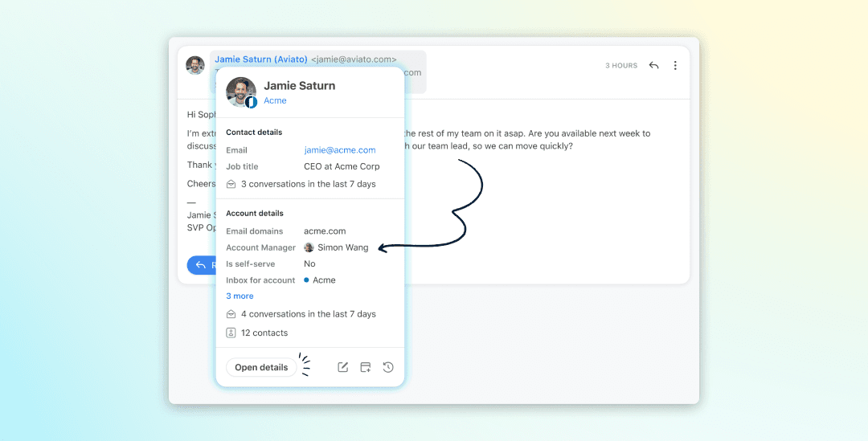Select '4 conversations in the last 7 days'
The image size is (868, 441).
click(309, 314)
